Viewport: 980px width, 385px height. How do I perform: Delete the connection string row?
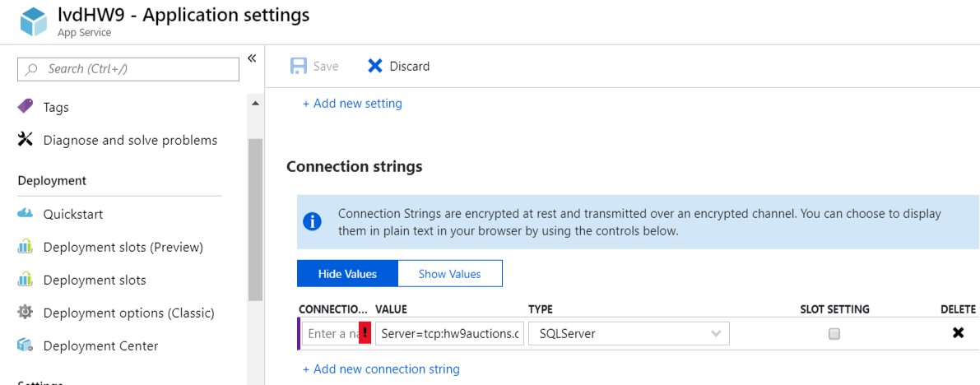(958, 333)
